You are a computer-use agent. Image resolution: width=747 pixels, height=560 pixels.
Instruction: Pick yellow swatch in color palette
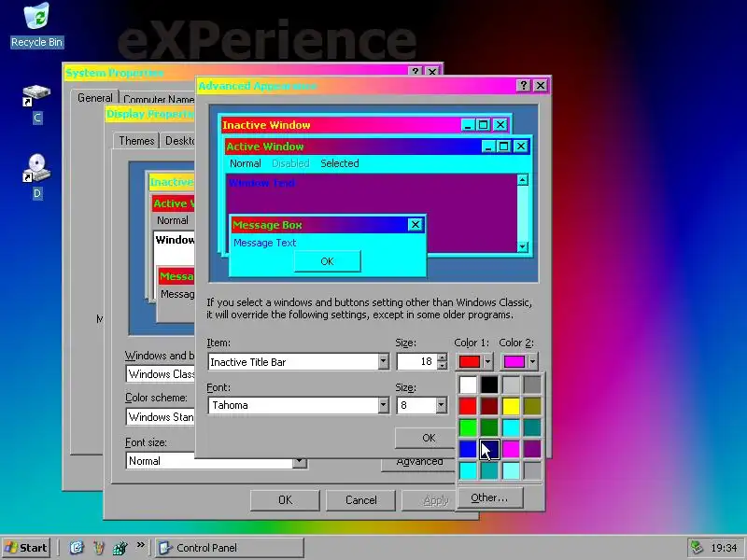point(511,406)
